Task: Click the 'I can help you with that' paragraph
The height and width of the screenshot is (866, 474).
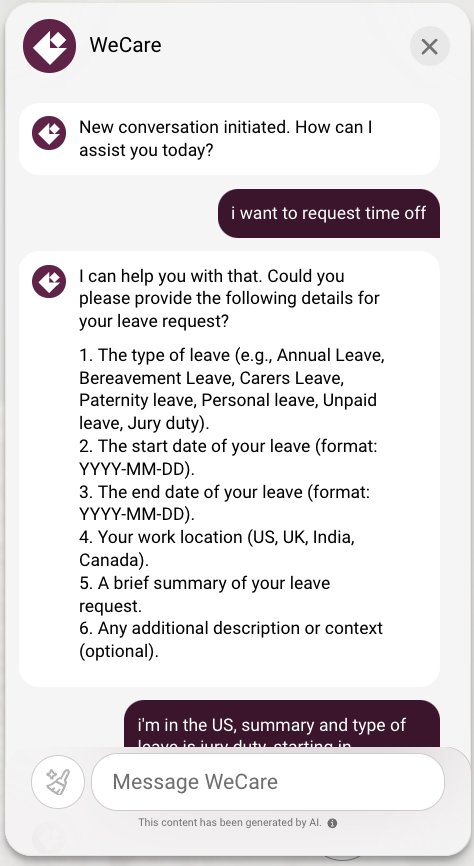Action: (x=229, y=298)
